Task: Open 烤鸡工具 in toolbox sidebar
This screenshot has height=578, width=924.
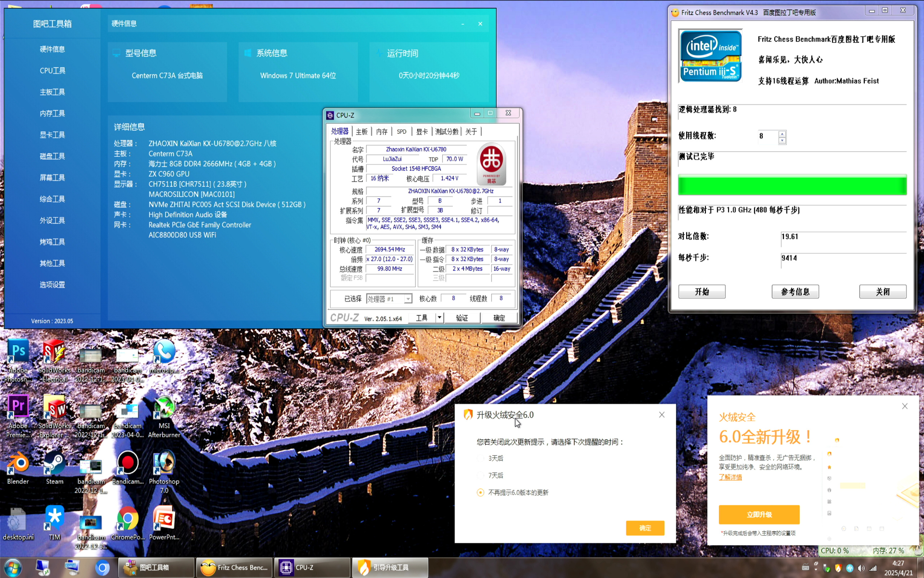Action: [52, 242]
